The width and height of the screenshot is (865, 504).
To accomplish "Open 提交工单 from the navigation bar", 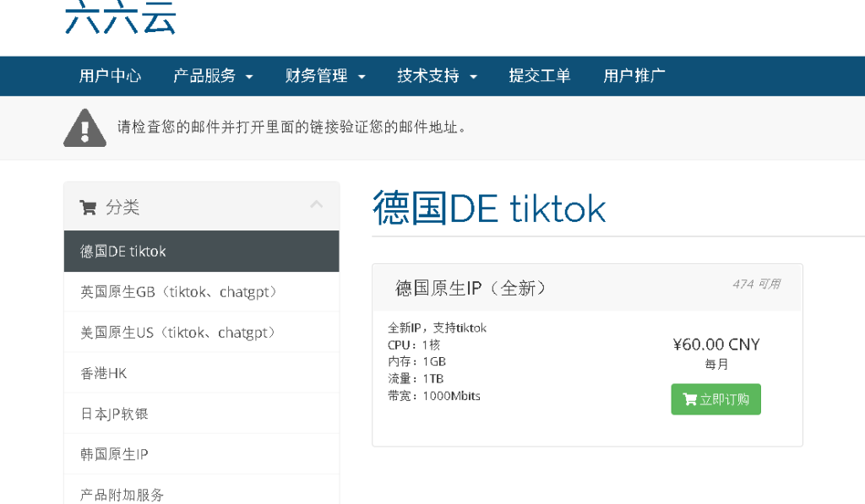I will pos(540,76).
